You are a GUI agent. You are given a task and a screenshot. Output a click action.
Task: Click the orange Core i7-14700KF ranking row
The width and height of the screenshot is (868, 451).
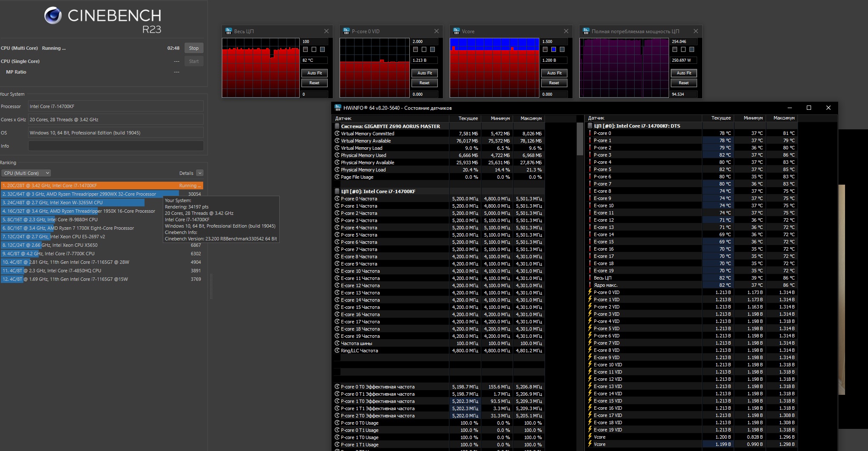point(102,186)
